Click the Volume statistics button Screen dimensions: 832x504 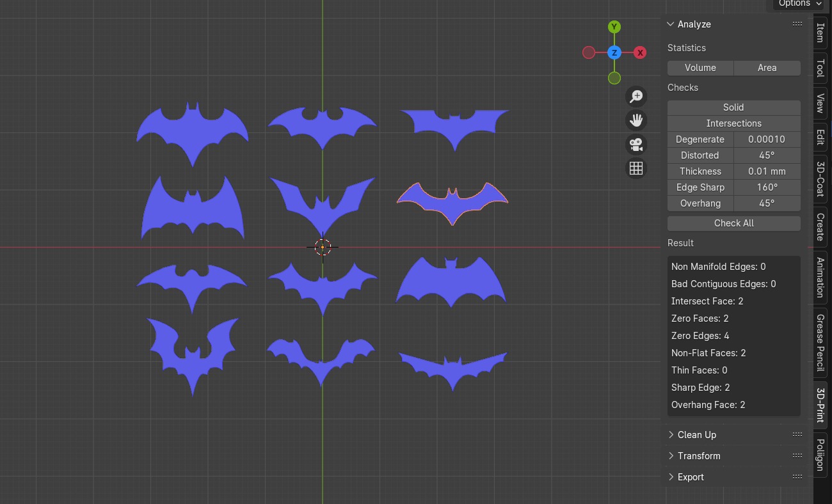click(x=700, y=68)
